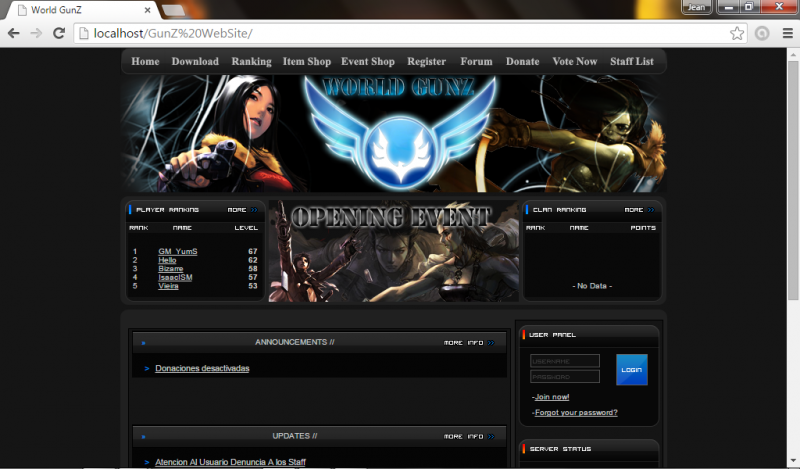Viewport: 800px width, 469px height.
Task: Open player GM_YumS profile
Action: (x=178, y=251)
